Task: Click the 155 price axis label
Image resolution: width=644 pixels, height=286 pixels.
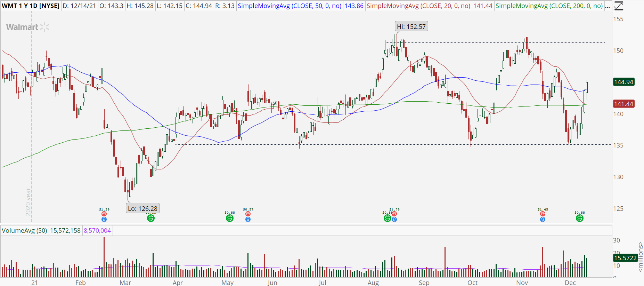Action: click(x=618, y=19)
